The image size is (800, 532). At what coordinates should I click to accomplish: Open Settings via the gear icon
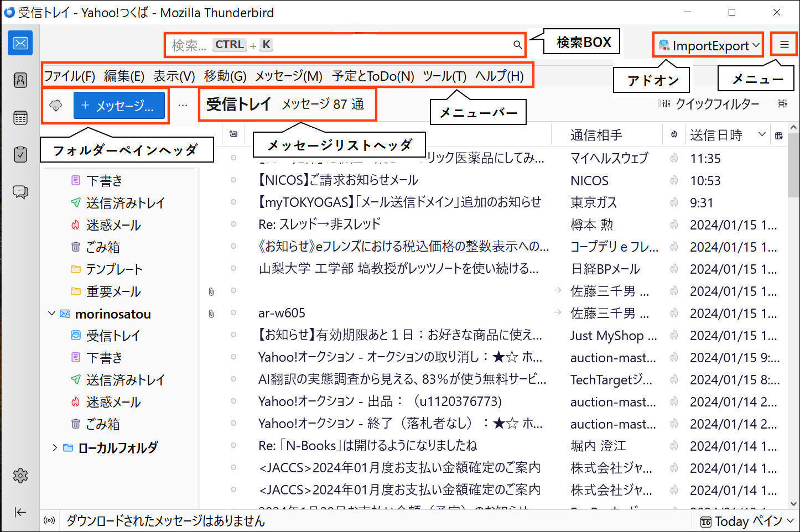coord(20,476)
